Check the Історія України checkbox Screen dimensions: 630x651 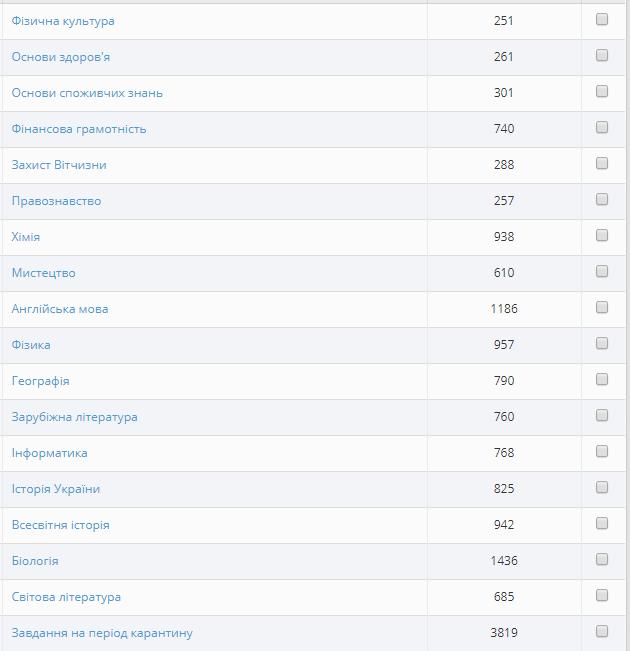pyautogui.click(x=602, y=487)
